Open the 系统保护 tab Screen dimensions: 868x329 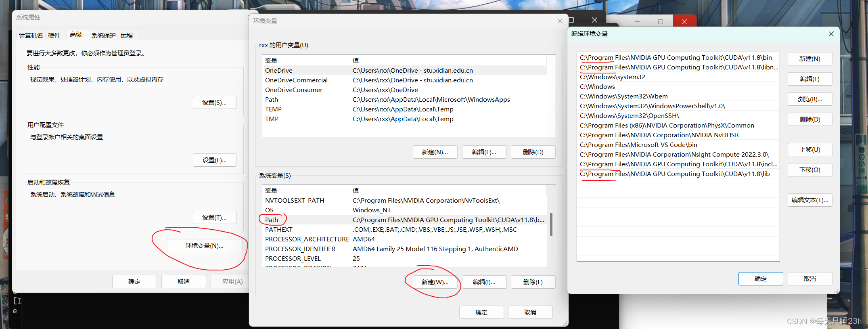pos(104,35)
